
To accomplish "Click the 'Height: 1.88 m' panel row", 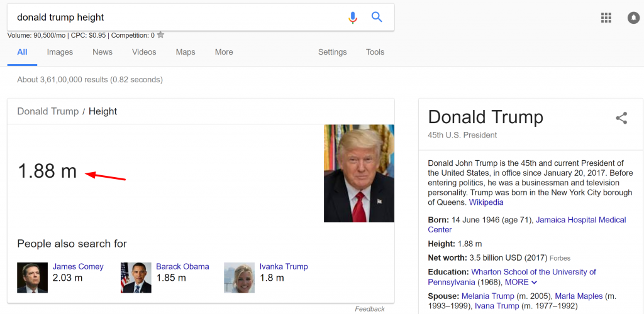I will pos(455,244).
